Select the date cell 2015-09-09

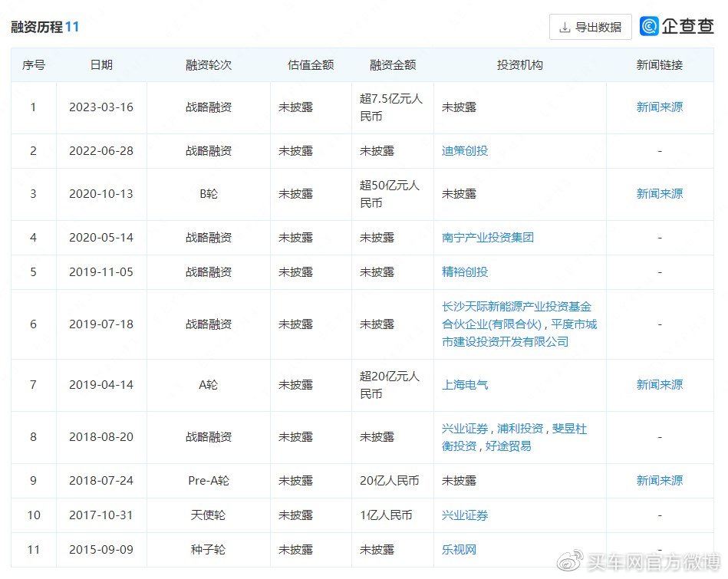click(x=101, y=550)
